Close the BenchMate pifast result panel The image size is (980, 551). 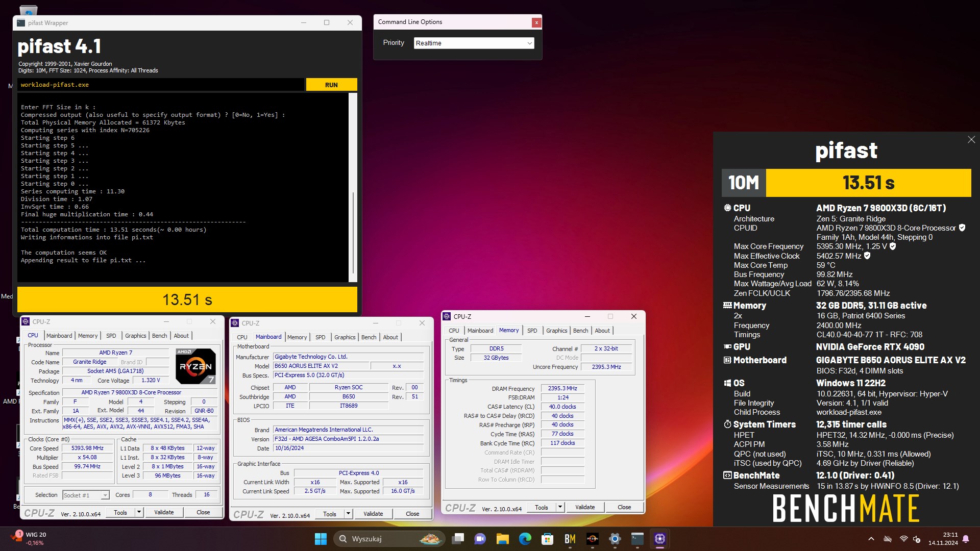(971, 140)
